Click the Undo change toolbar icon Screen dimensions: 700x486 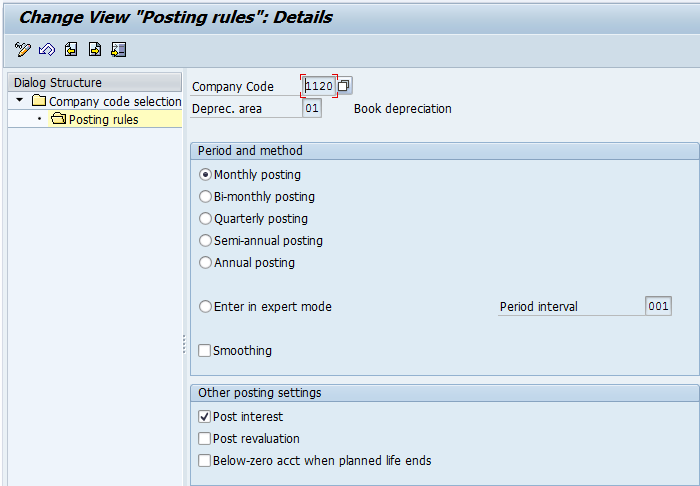tap(47, 49)
